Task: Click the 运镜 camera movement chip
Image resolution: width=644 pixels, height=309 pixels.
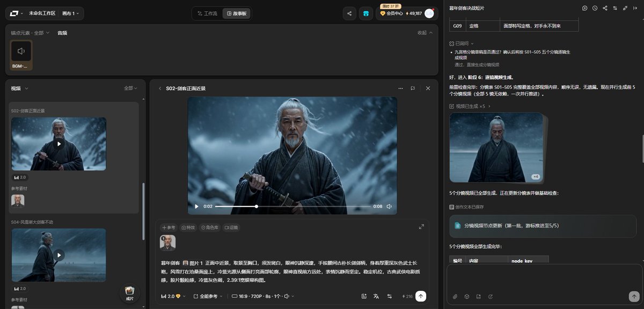Action: click(231, 227)
